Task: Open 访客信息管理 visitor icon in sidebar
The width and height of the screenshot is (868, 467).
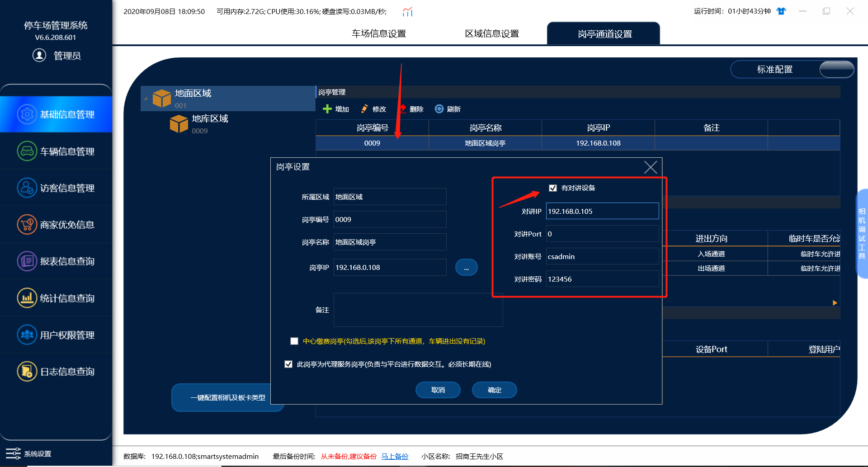Action: pyautogui.click(x=27, y=188)
